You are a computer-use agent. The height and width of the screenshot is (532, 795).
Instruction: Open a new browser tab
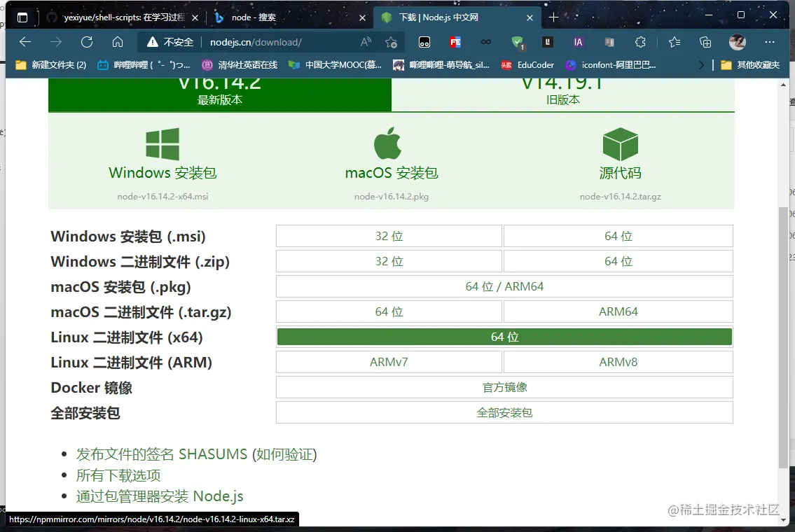click(x=553, y=17)
